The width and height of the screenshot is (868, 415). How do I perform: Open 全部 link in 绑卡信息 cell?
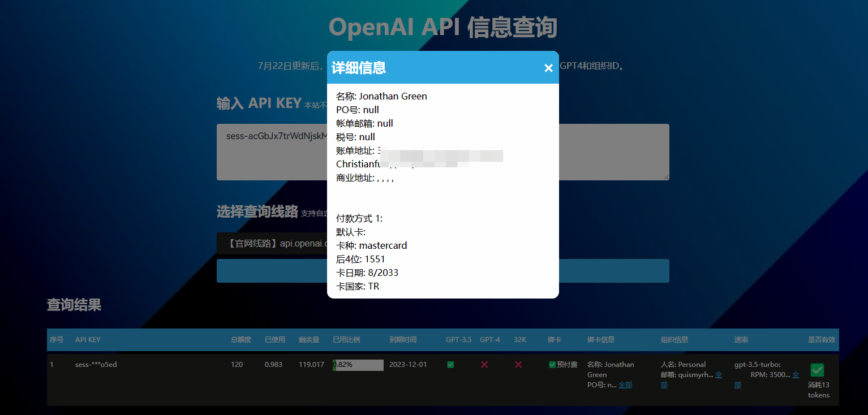[625, 385]
